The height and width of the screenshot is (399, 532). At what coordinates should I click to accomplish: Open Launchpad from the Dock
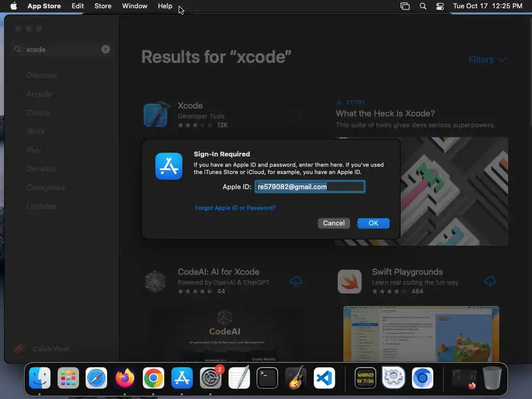point(68,378)
